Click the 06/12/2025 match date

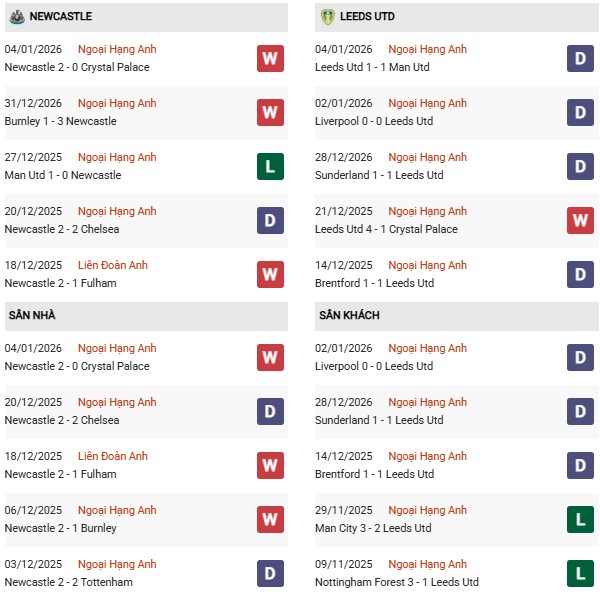pos(33,510)
